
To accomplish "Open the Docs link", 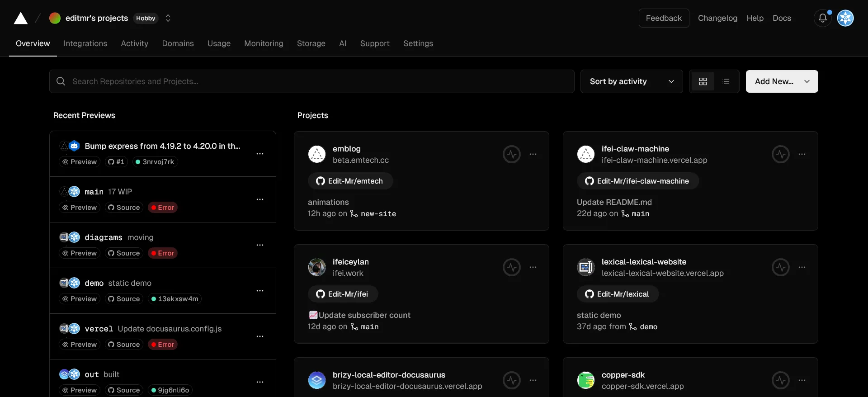I will [x=782, y=18].
